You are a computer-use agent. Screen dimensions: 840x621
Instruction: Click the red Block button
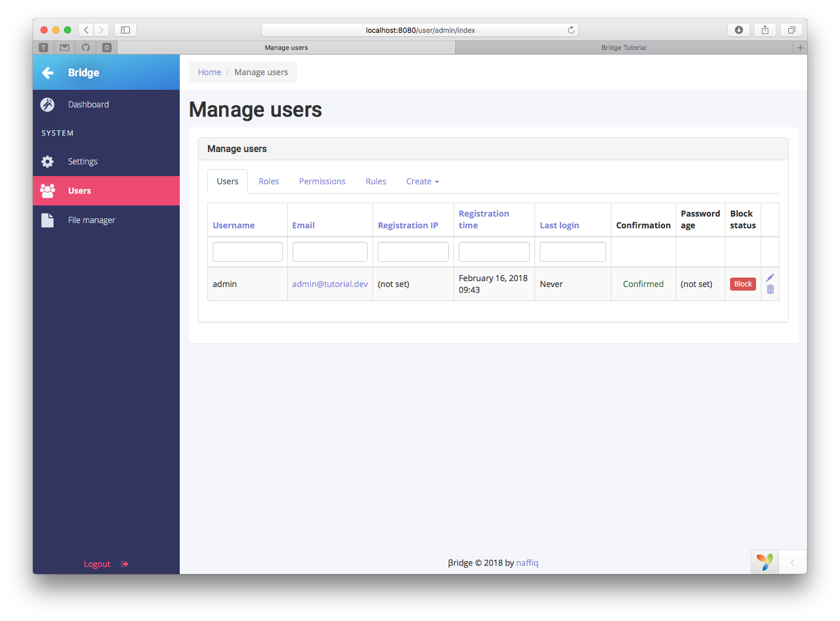coord(742,284)
